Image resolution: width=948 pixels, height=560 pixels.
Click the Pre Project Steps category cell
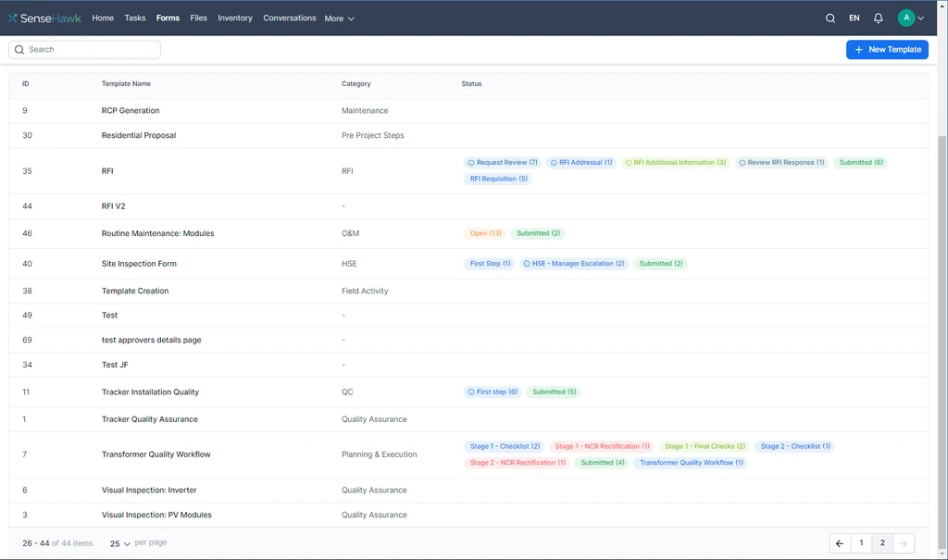372,135
